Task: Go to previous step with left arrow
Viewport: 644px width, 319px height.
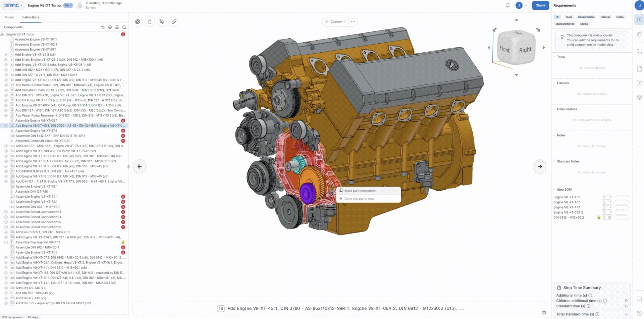Action: click(x=139, y=166)
